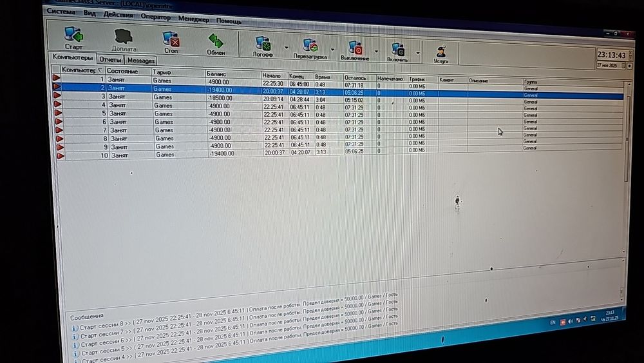Screen dimensions: 644x363
Task: Click the Доплата toolbar icon
Action: tap(123, 37)
